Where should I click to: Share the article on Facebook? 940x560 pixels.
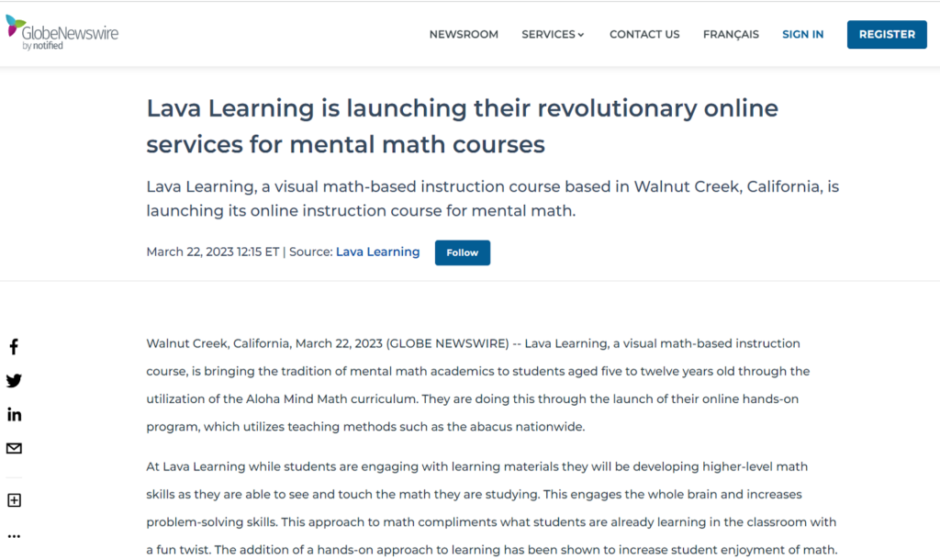tap(14, 346)
